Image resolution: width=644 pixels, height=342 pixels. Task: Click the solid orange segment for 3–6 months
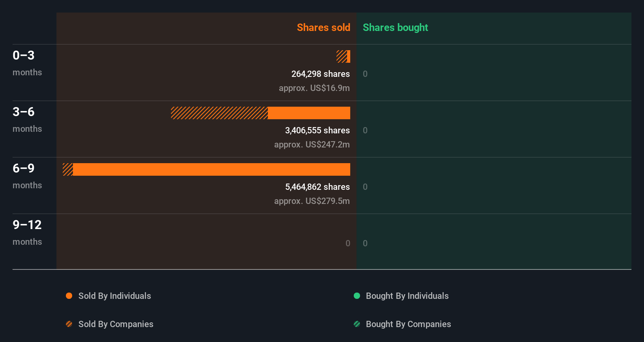309,113
